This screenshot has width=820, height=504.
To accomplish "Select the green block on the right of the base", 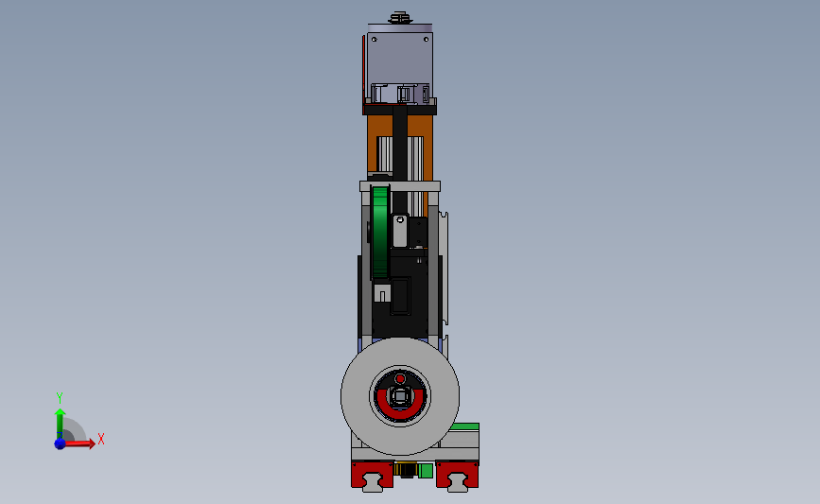I will point(464,426).
